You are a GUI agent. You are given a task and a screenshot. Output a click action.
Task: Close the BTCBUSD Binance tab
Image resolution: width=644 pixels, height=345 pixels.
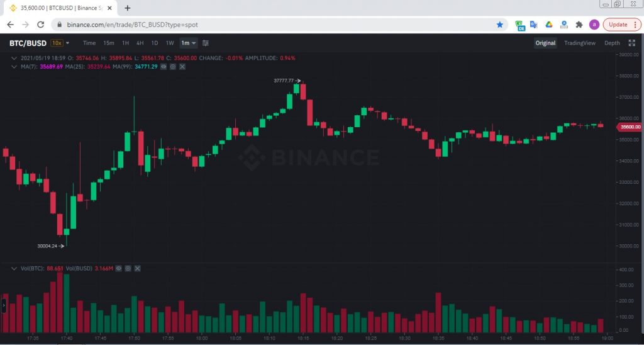click(109, 8)
